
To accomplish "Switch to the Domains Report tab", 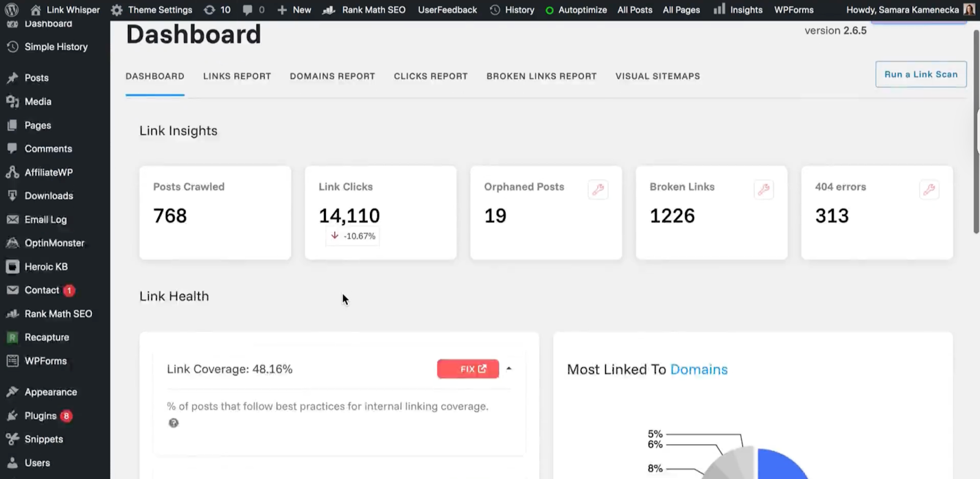I will 333,76.
